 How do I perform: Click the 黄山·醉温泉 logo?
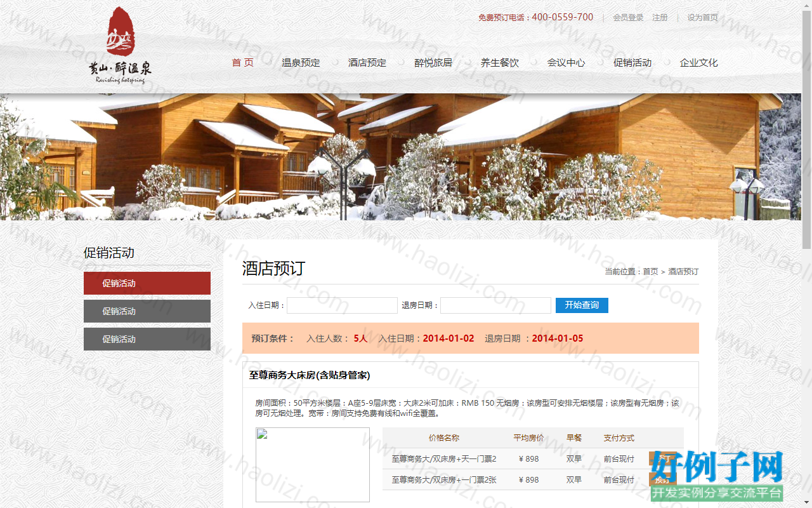click(121, 46)
